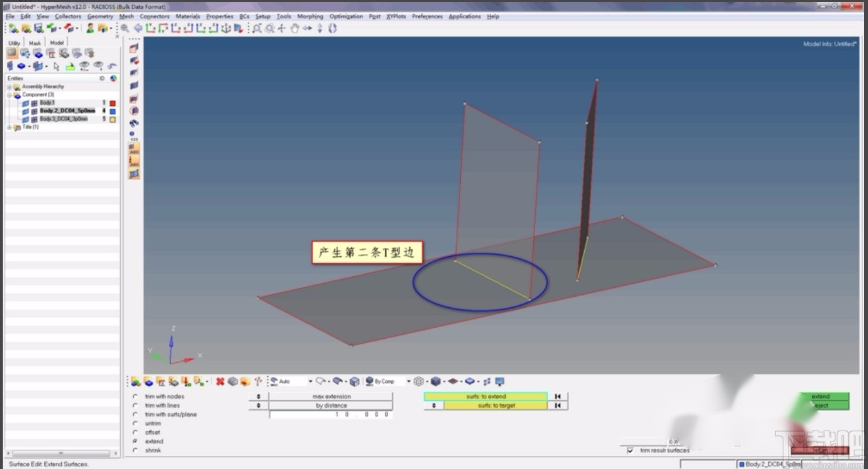Click the vertical rotate arrows icon
This screenshot has width=868, height=469.
click(320, 28)
